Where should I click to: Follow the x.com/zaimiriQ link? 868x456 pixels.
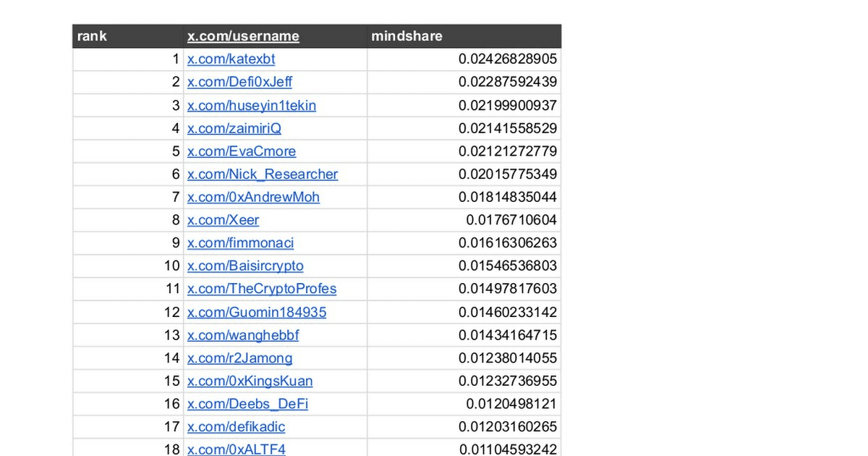pos(234,128)
